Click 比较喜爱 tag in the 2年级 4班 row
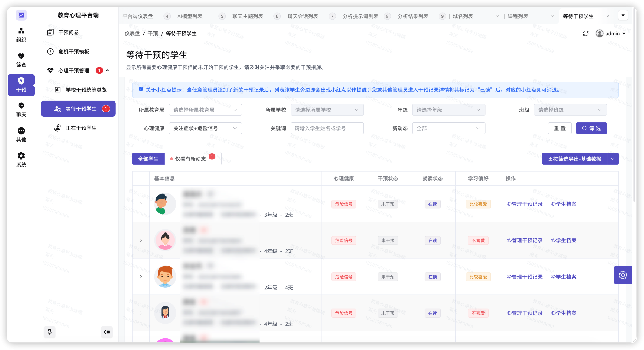Screen dimensions: 644x350 [478, 277]
